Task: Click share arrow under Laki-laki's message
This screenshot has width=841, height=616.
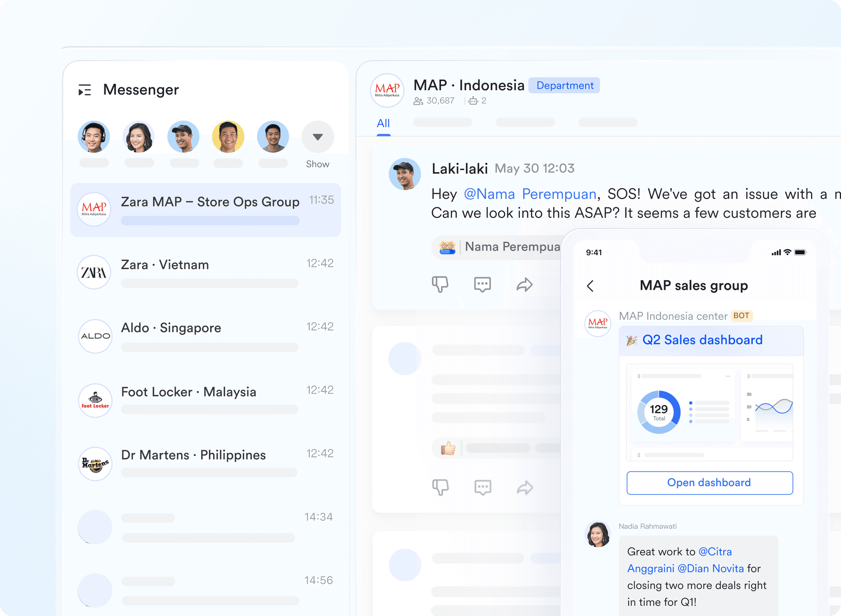Action: [524, 285]
